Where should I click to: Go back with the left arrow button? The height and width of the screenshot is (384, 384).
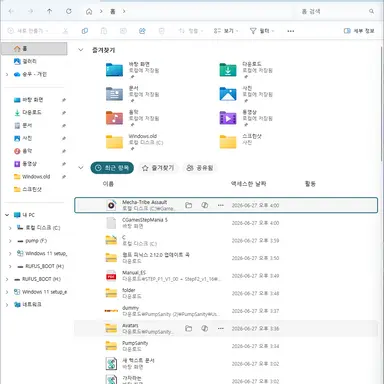11,11
